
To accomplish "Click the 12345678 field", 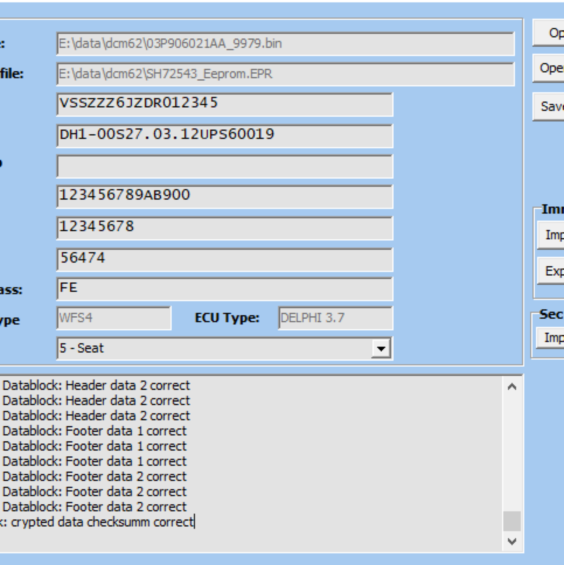I will point(225,228).
